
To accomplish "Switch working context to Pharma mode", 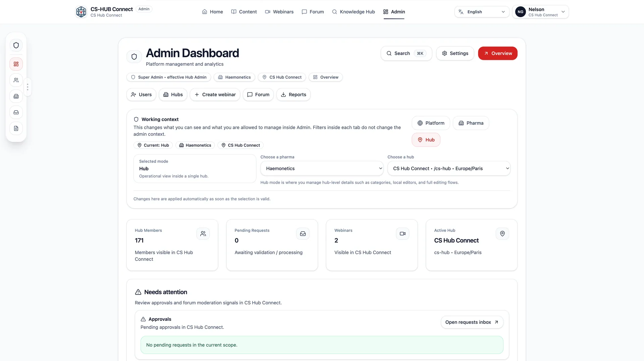I will tap(471, 123).
